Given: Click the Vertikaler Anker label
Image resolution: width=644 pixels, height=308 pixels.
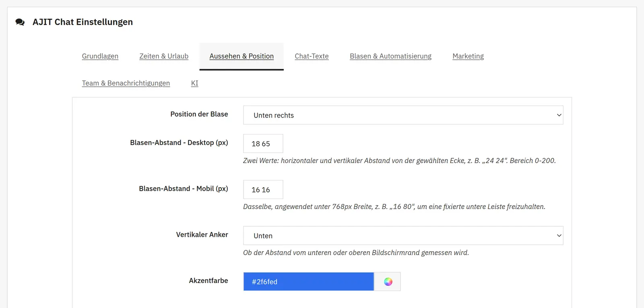Looking at the screenshot, I should coord(202,235).
